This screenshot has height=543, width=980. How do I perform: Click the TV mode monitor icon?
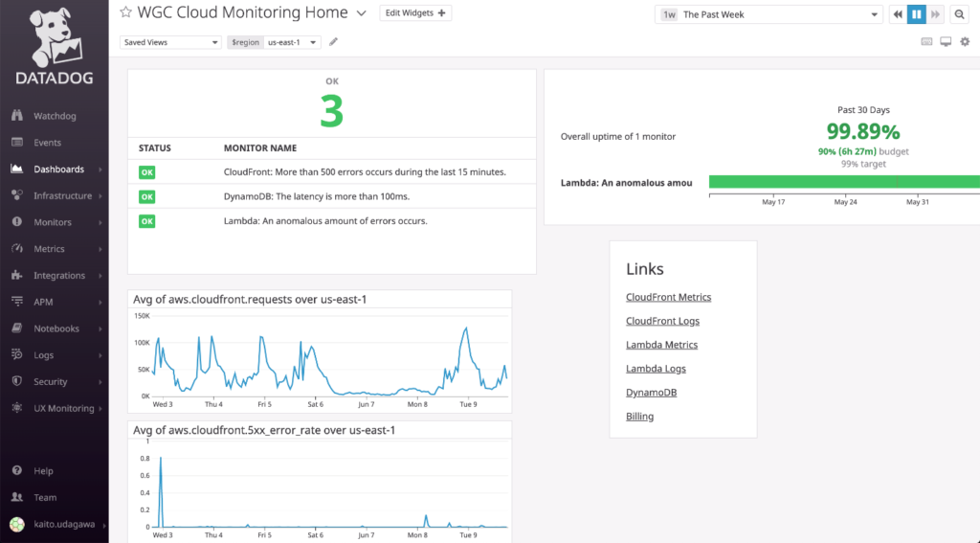click(946, 42)
